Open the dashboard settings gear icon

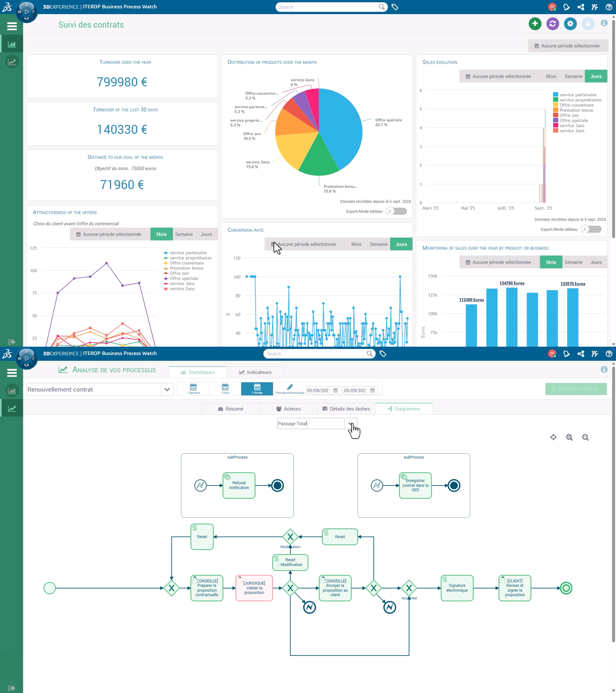(570, 23)
